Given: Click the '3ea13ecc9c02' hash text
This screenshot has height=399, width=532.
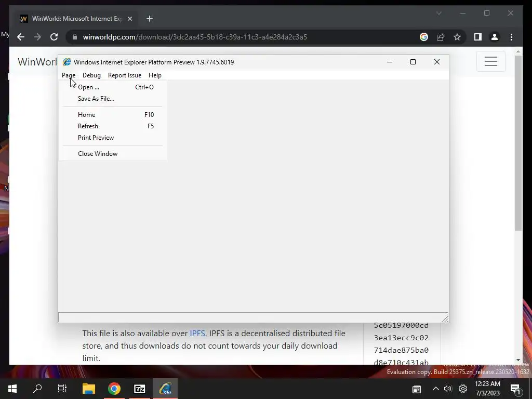Looking at the screenshot, I should coord(401,338).
